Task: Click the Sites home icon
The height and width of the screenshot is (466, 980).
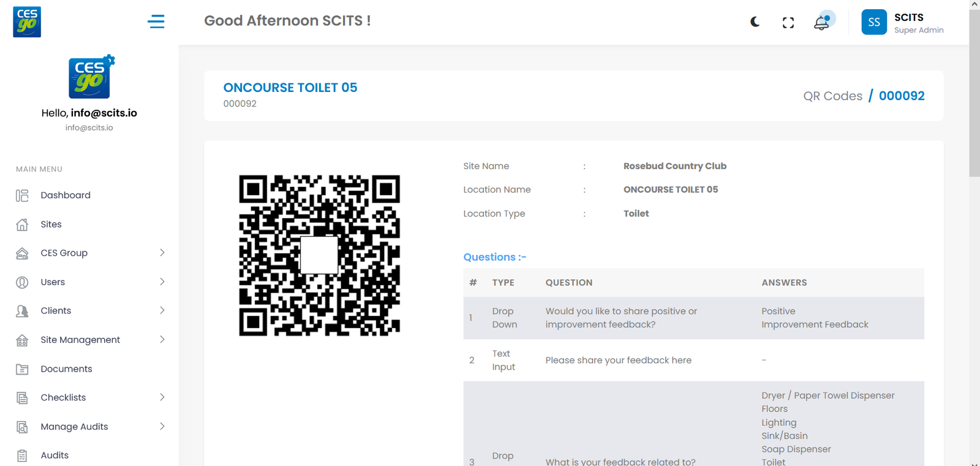Action: [22, 224]
